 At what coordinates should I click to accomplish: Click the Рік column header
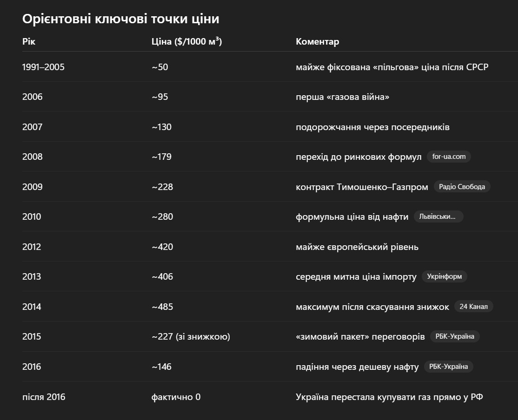(29, 41)
